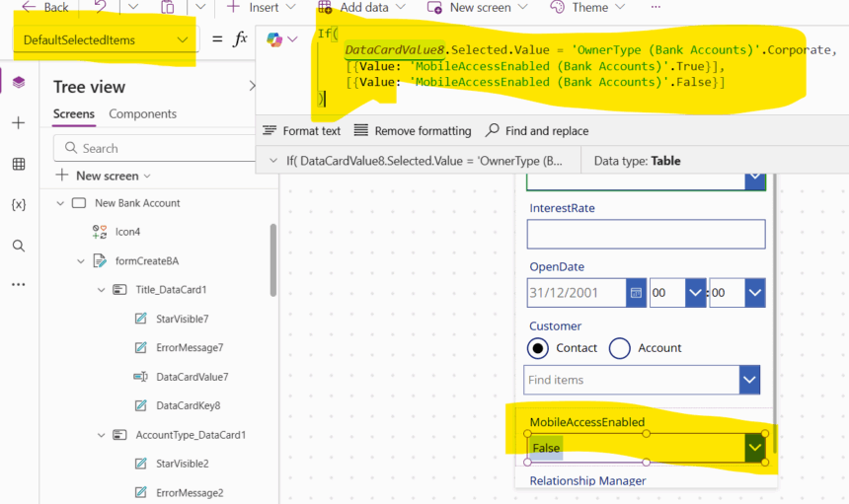Click the InterestRate input field

pyautogui.click(x=646, y=234)
